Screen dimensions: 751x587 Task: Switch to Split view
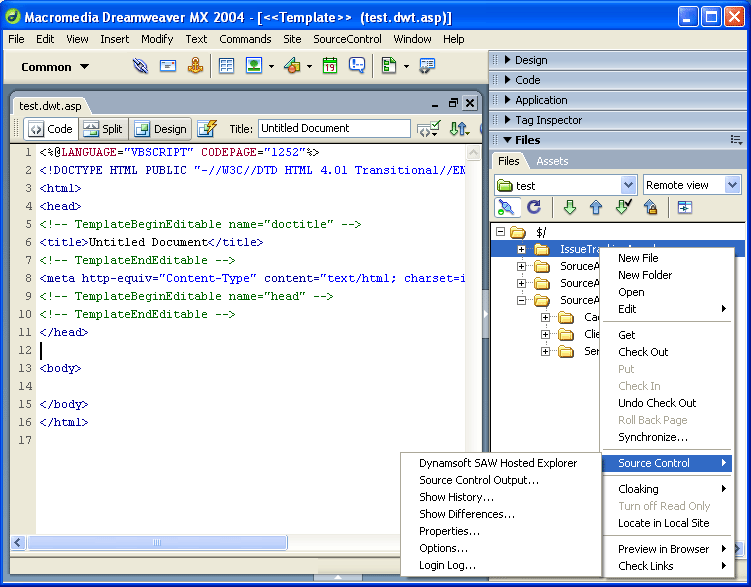click(x=103, y=129)
